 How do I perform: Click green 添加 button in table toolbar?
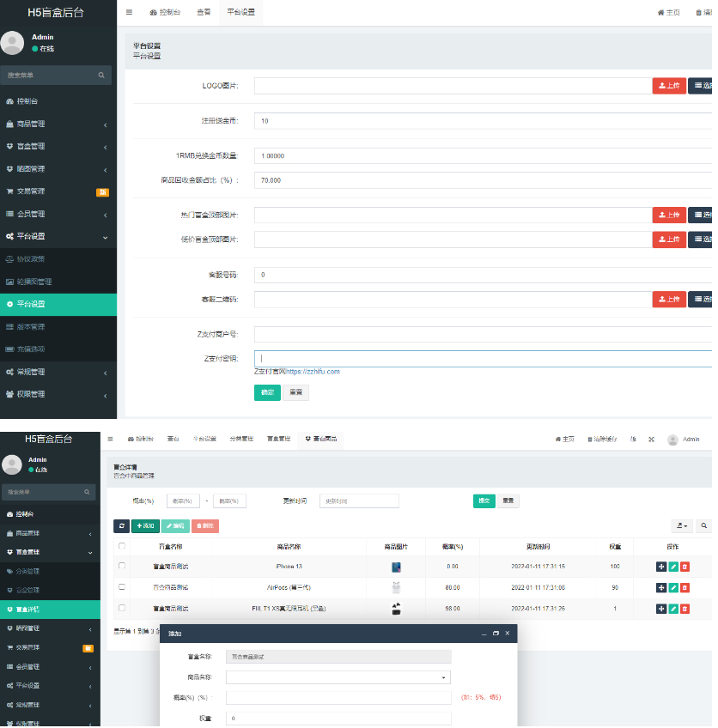point(145,526)
